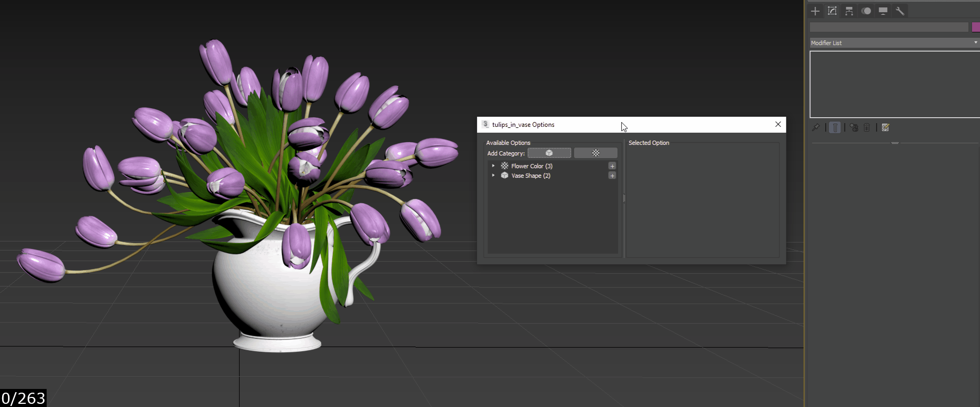The width and height of the screenshot is (980, 407).
Task: Expand the Vase Shape category arrow
Action: tap(493, 176)
